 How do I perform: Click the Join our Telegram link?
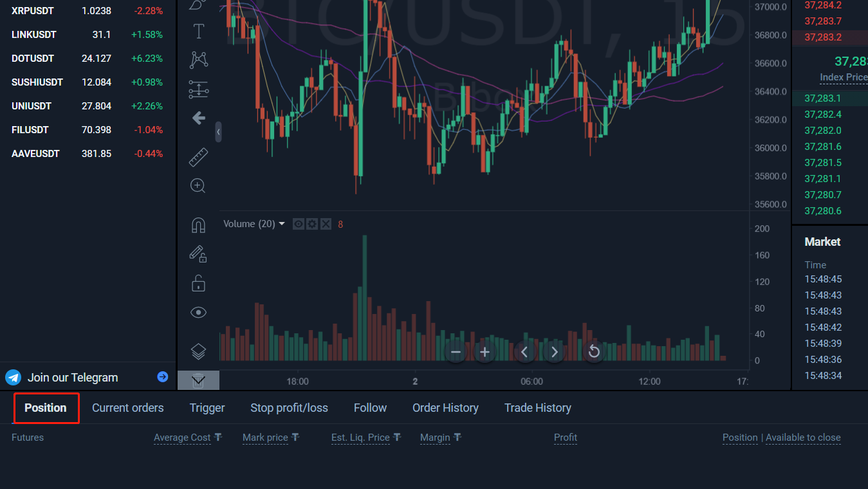tap(73, 378)
